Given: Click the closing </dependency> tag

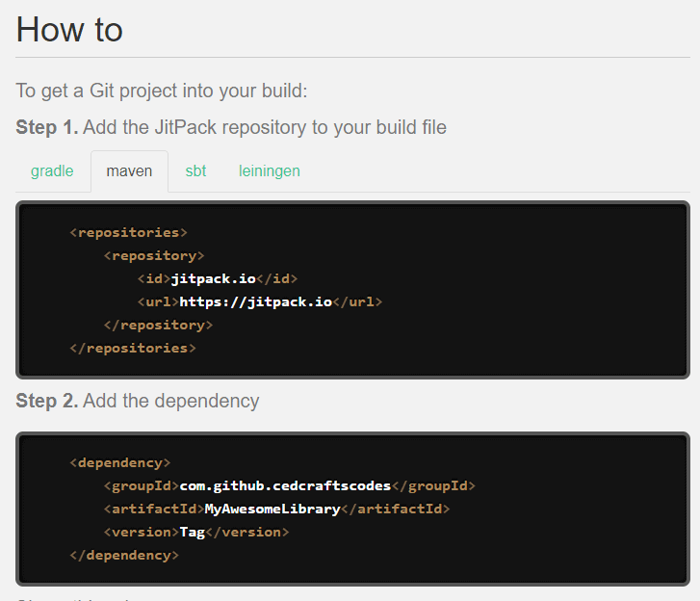Looking at the screenshot, I should point(124,555).
